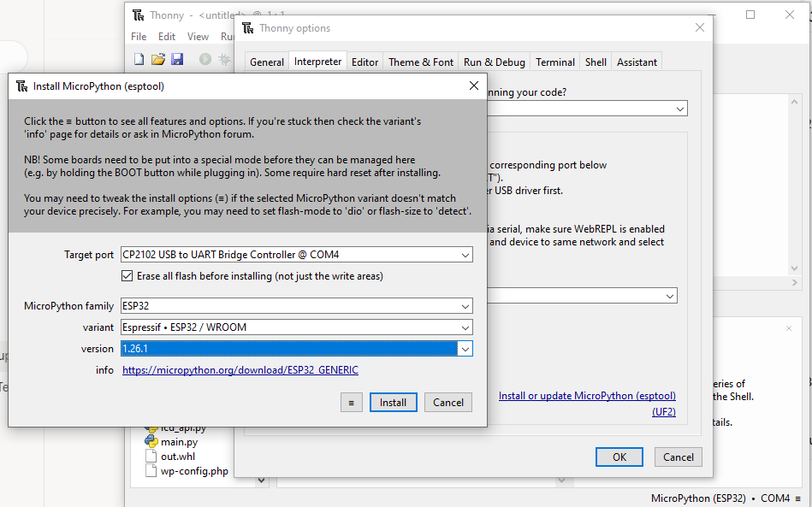Click the Save file floppy icon
This screenshot has height=507, width=812.
177,59
